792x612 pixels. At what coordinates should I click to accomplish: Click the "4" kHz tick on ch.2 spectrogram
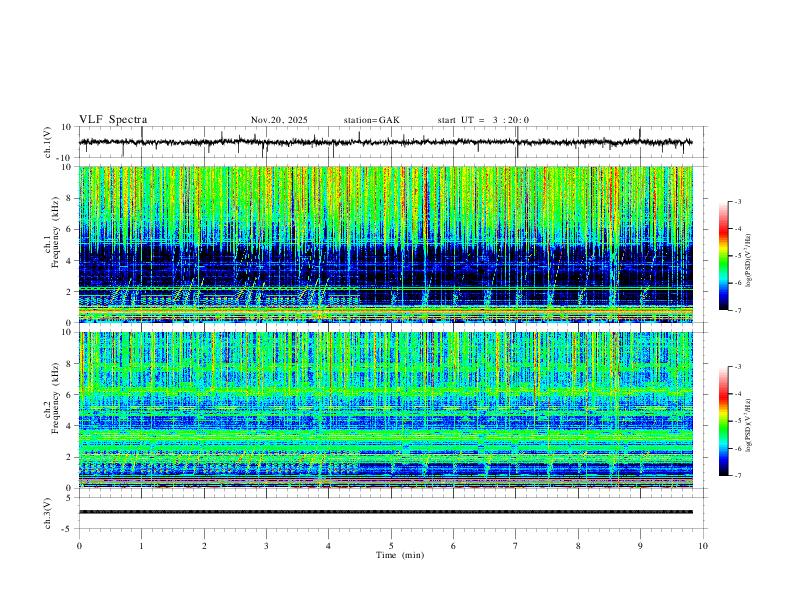(69, 426)
